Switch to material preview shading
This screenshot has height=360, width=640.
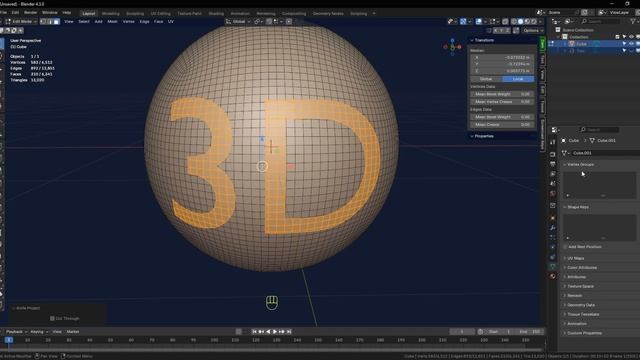[527, 21]
